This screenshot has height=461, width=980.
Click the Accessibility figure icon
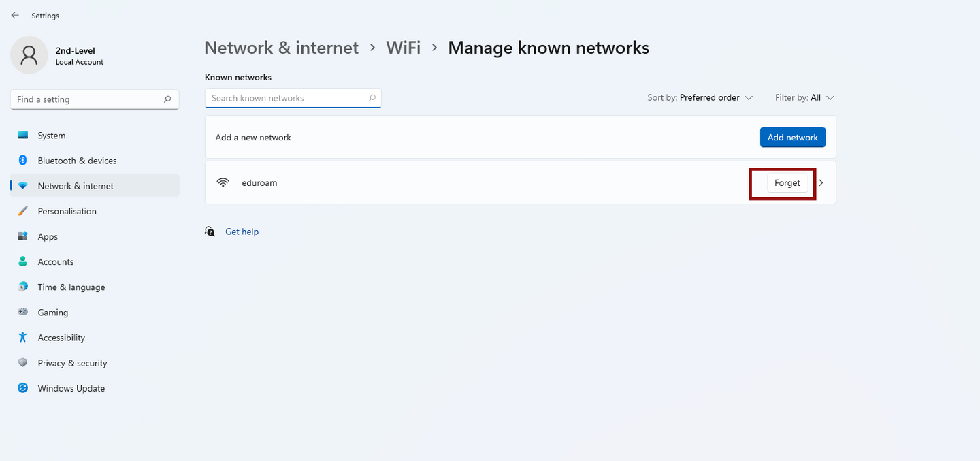coord(23,337)
